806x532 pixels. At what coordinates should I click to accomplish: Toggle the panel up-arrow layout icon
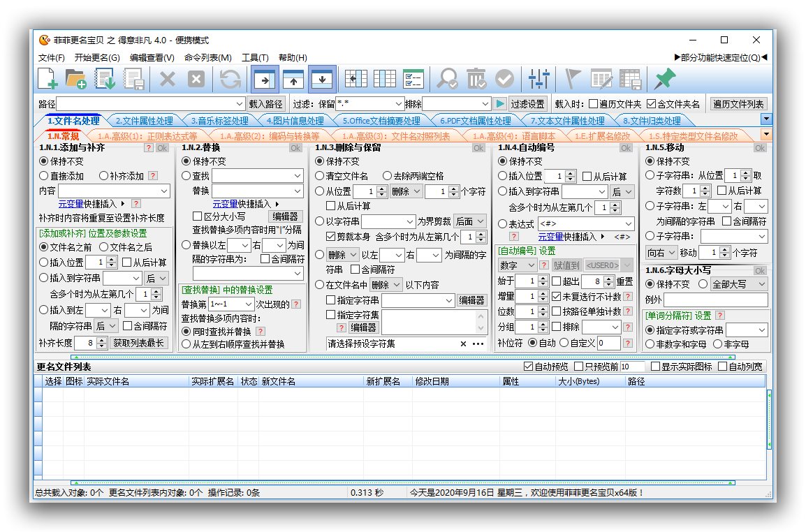tap(293, 79)
